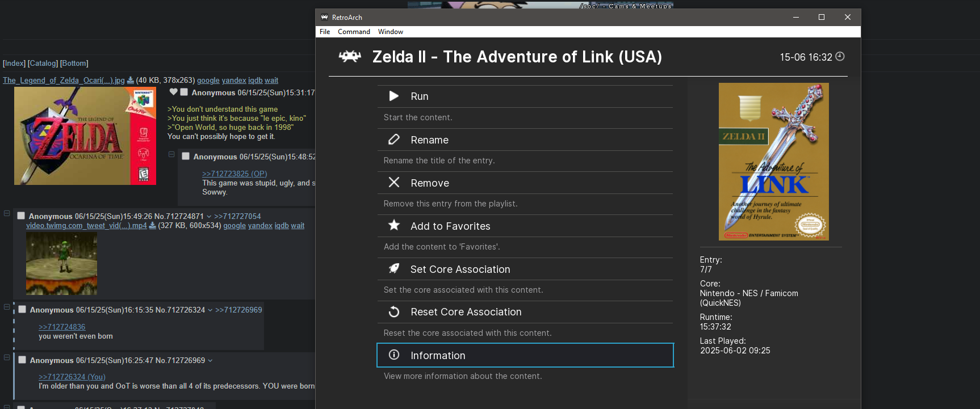Click yandex link next to mp4 file
Screen dimensions: 980x409
260,225
